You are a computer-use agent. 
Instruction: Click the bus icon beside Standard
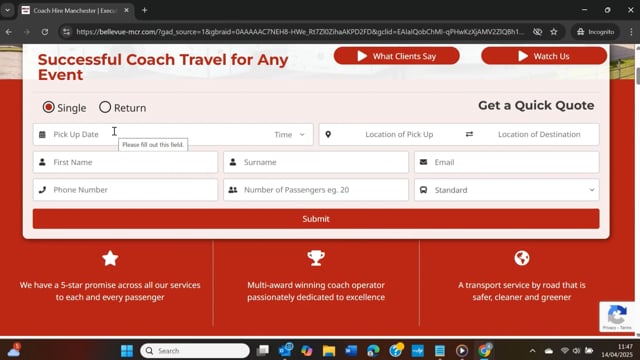(423, 190)
